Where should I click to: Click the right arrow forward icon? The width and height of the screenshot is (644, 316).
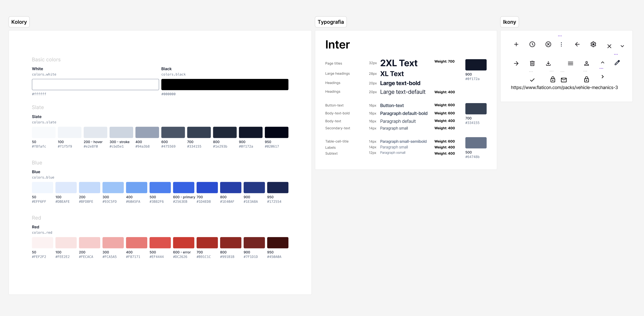point(516,64)
